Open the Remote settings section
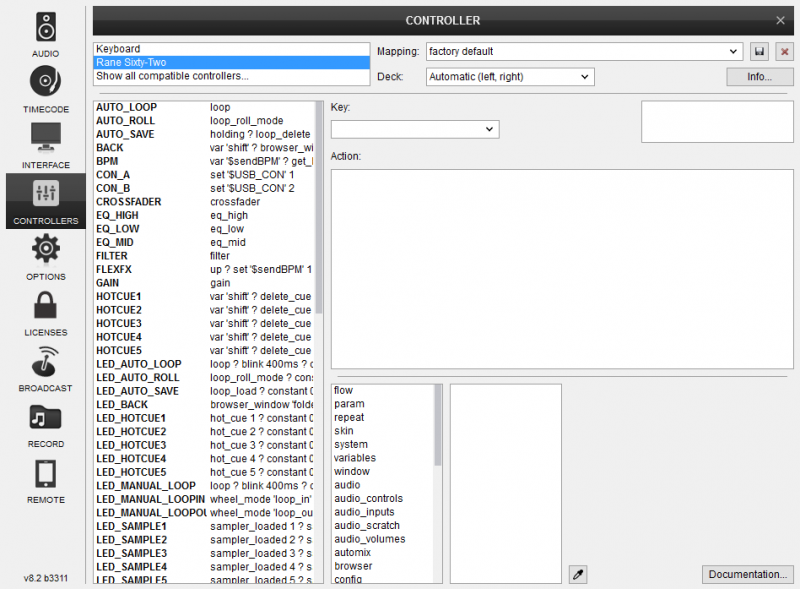 click(45, 481)
